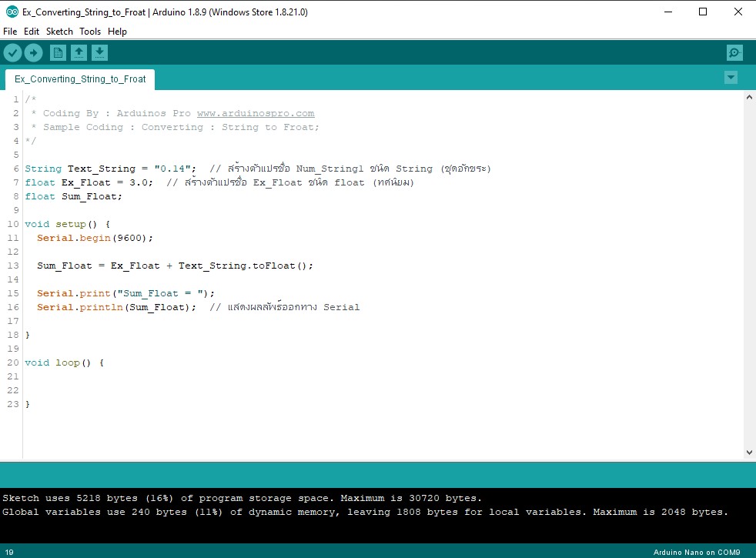This screenshot has height=558, width=756.
Task: Open the Help menu
Action: [x=117, y=32]
